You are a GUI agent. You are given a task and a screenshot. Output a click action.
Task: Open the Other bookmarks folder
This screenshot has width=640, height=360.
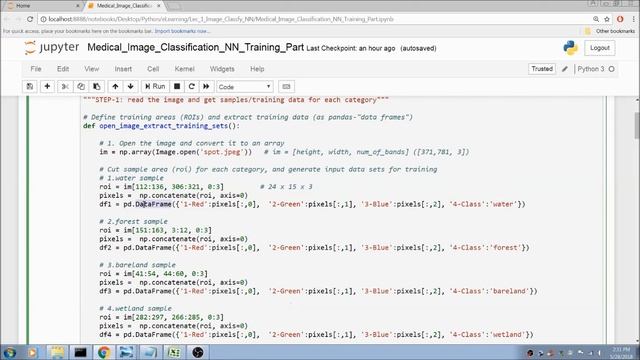pos(609,31)
